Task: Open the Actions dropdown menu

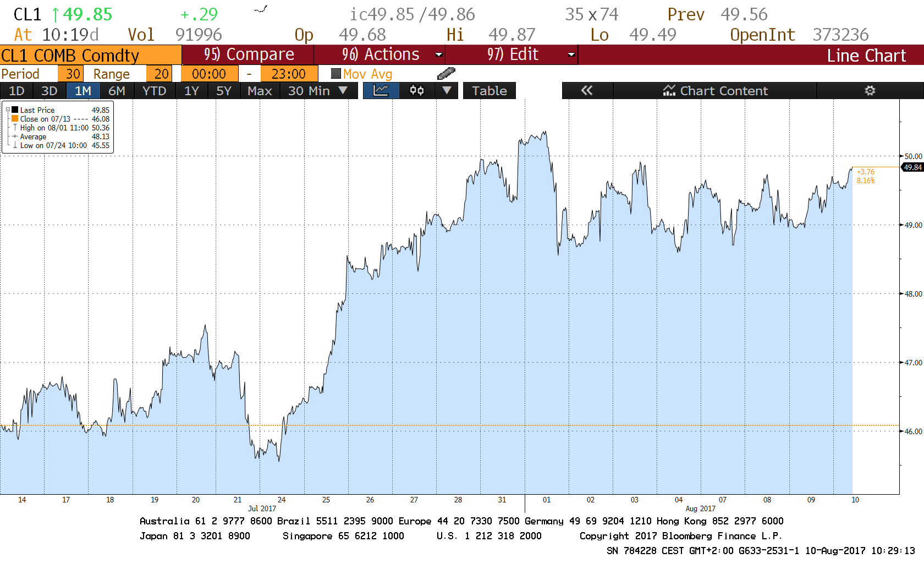Action: [x=380, y=54]
